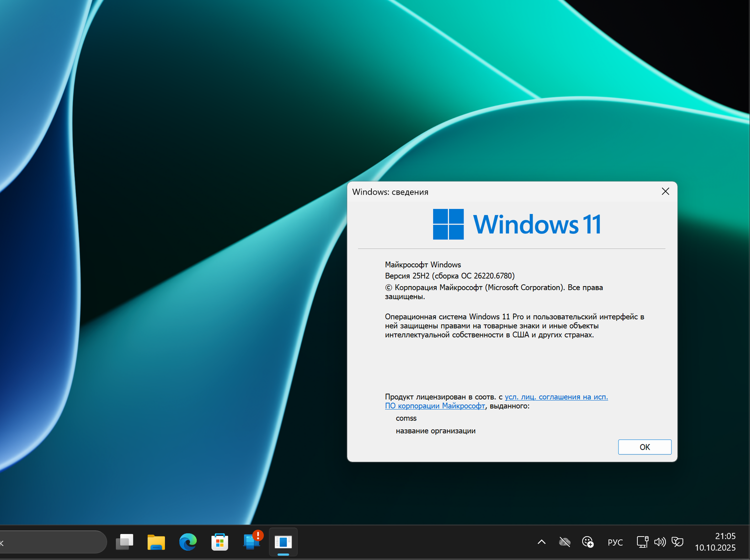
Task: Open Task View on the taskbar
Action: click(x=124, y=542)
